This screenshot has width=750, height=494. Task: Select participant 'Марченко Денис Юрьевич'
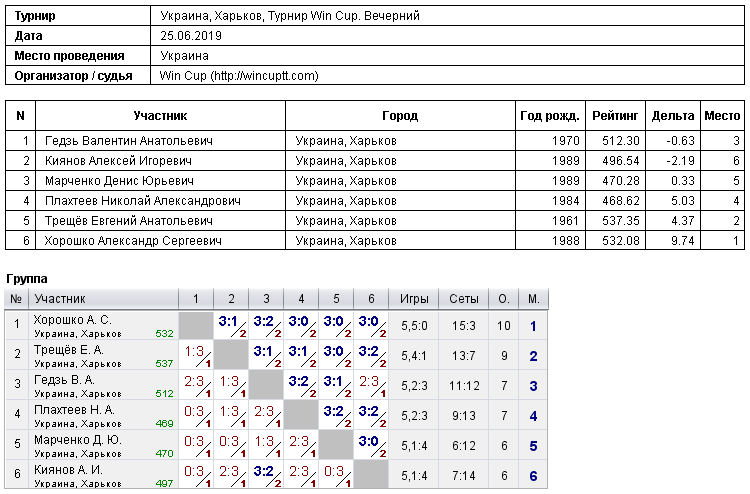coord(119,181)
